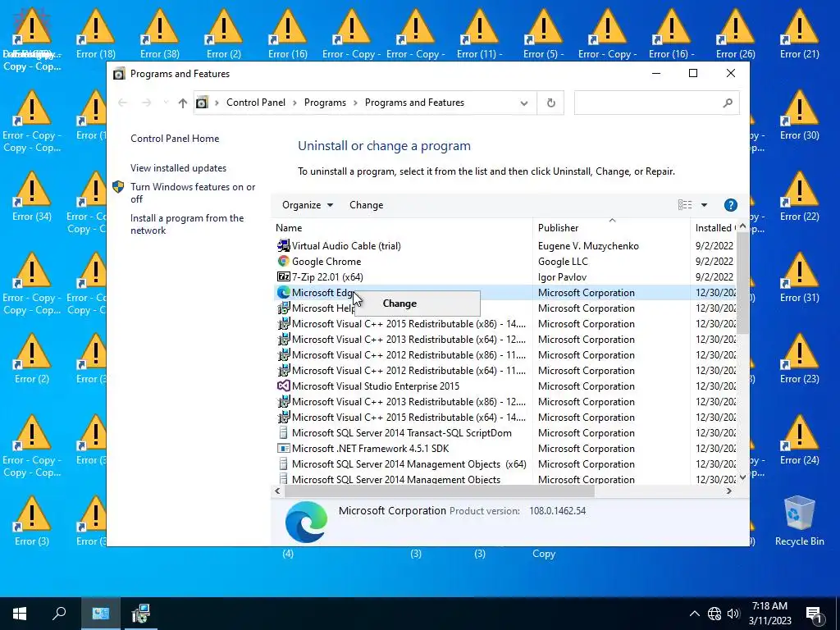840x630 pixels.
Task: Click the change view icon in the toolbar
Action: [x=685, y=205]
